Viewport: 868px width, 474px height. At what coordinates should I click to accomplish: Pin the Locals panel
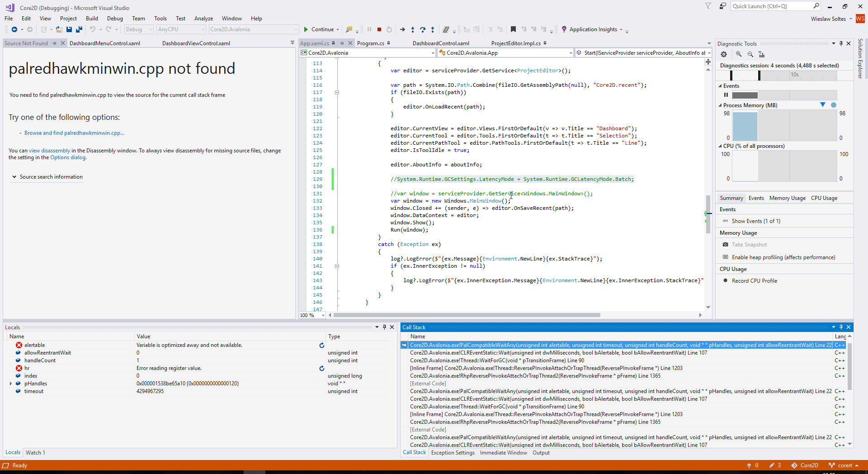(x=384, y=327)
